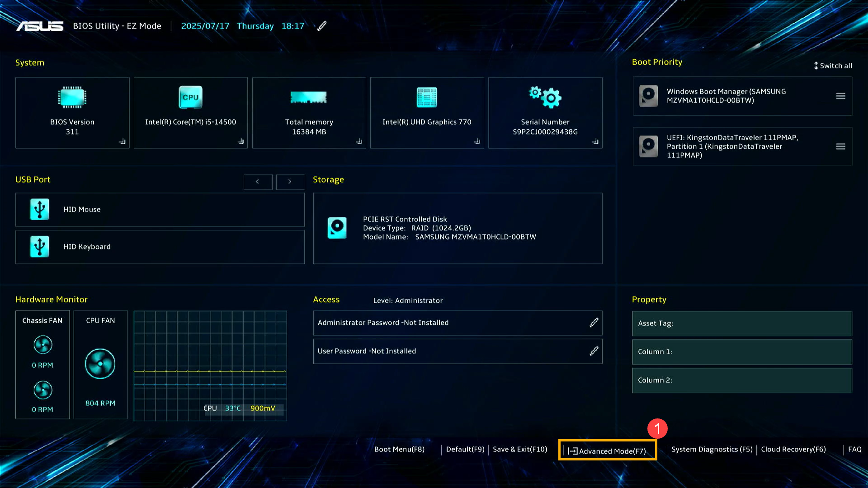
Task: Select UEFI KingstonDataTraveler boot entry
Action: (742, 146)
